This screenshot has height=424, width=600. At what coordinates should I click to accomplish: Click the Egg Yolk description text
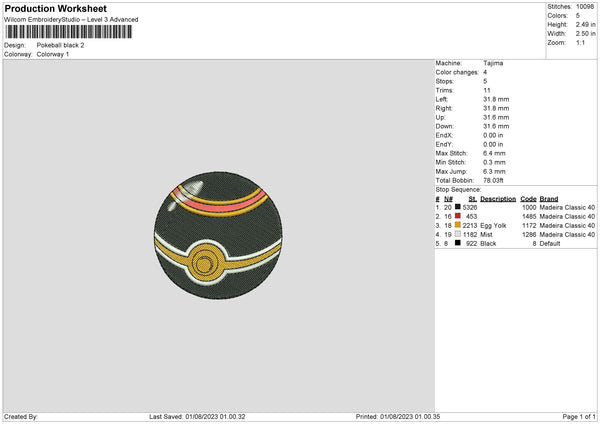[493, 225]
